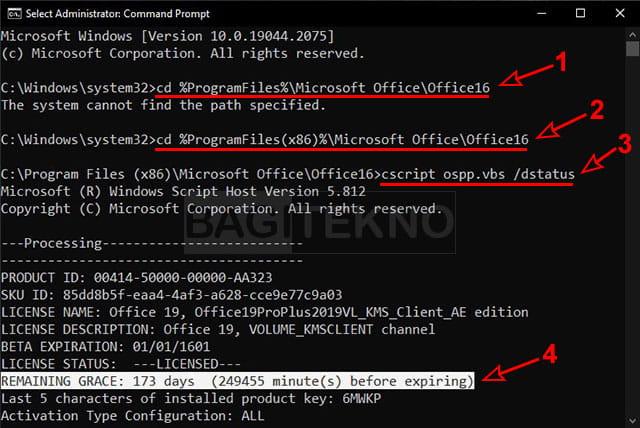This screenshot has height=428, width=640.
Task: Click the highlighted REMAINING GRACE line
Action: (x=238, y=381)
